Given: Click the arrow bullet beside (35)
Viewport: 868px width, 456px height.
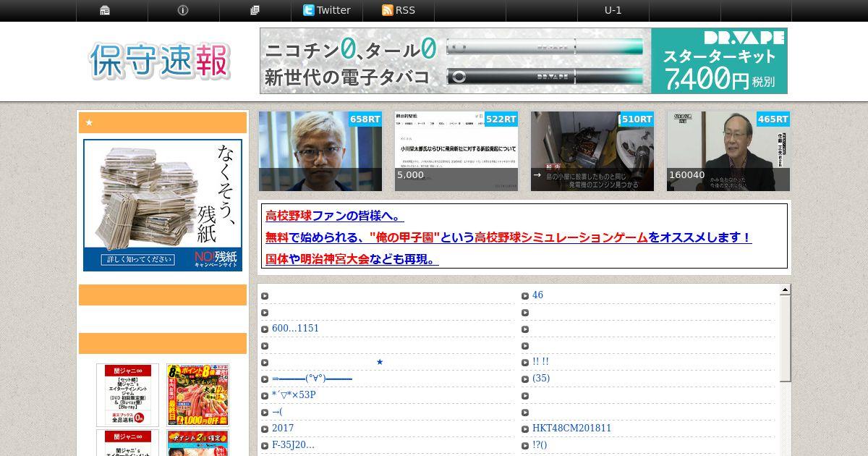Looking at the screenshot, I should (525, 379).
